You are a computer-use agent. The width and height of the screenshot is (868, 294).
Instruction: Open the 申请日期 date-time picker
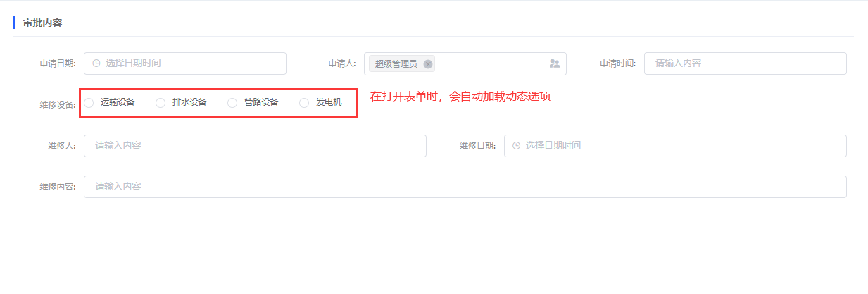pyautogui.click(x=185, y=63)
